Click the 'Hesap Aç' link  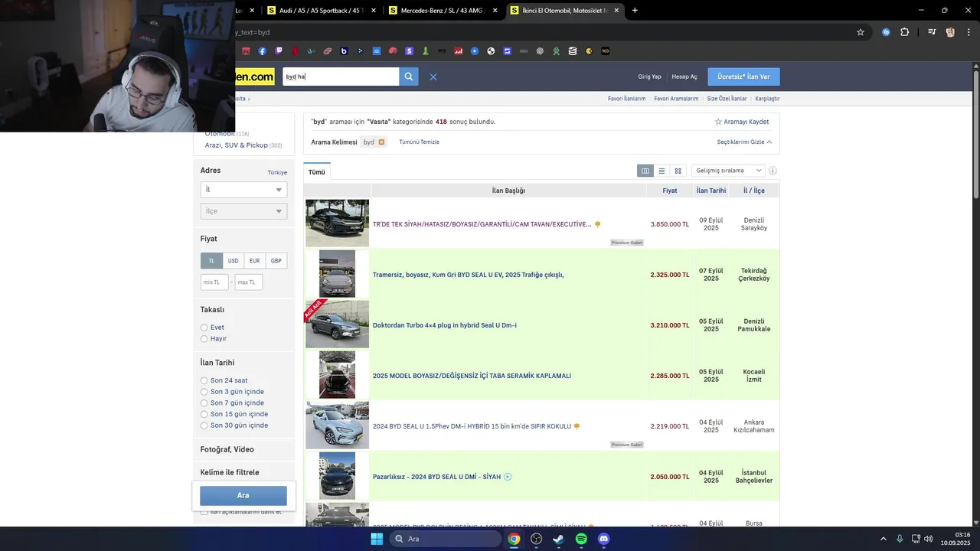(684, 77)
